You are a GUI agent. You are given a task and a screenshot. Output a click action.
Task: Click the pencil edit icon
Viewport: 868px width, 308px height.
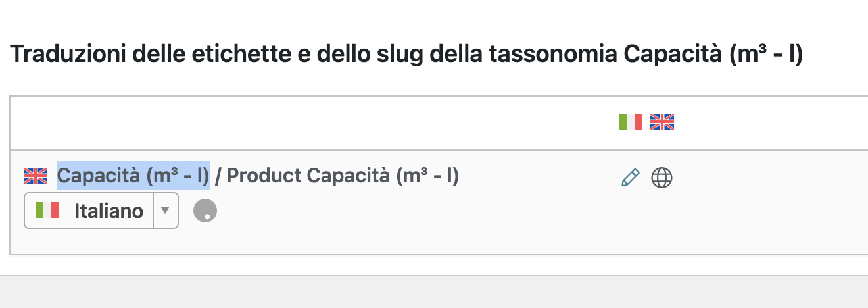tap(630, 177)
